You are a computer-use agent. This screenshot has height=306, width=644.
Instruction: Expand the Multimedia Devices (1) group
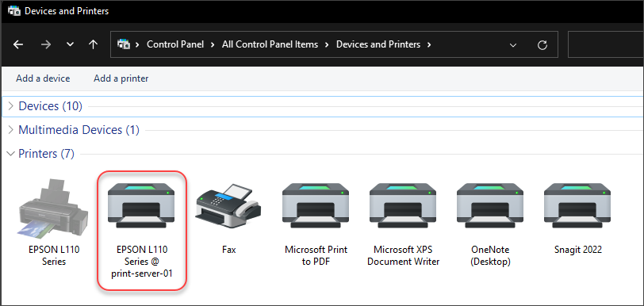click(10, 130)
